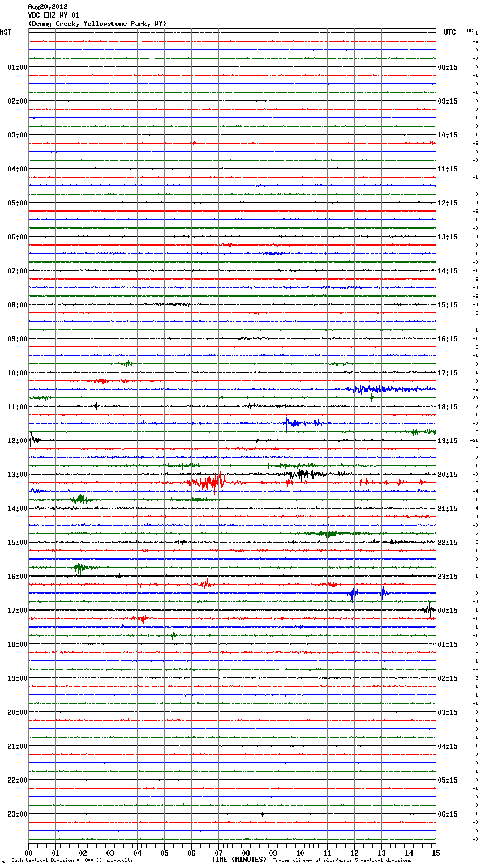
Task: Select the 02:00 MST hour label
Action: coord(18,101)
